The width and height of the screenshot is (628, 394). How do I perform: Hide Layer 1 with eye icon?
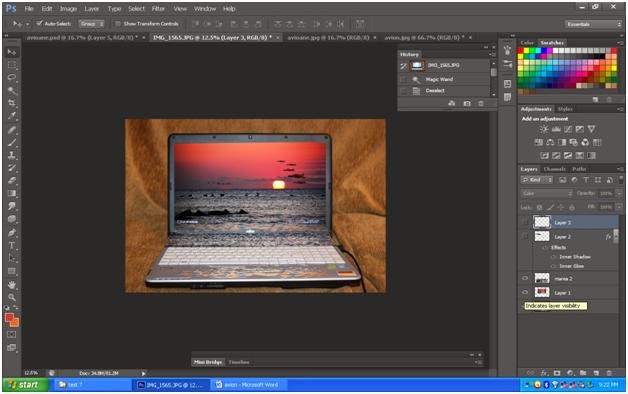point(525,292)
